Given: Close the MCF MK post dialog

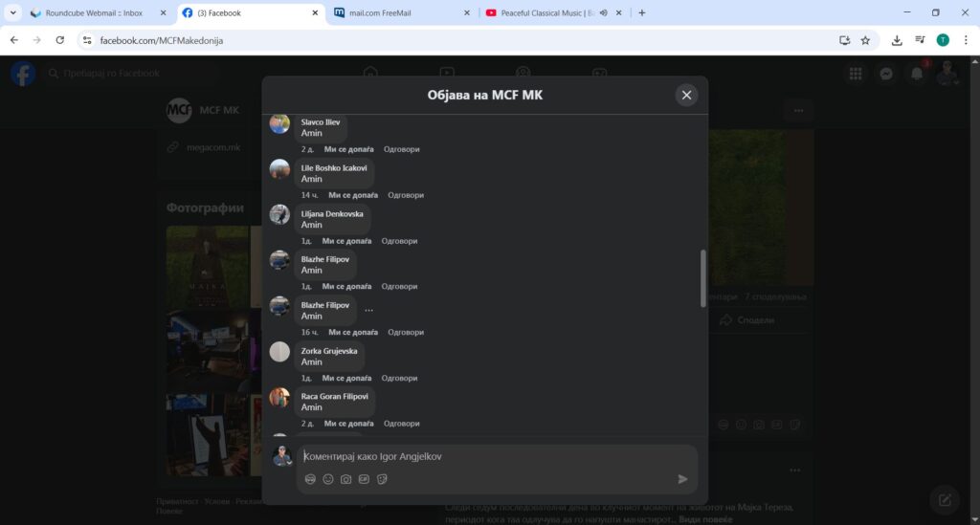Looking at the screenshot, I should point(686,95).
